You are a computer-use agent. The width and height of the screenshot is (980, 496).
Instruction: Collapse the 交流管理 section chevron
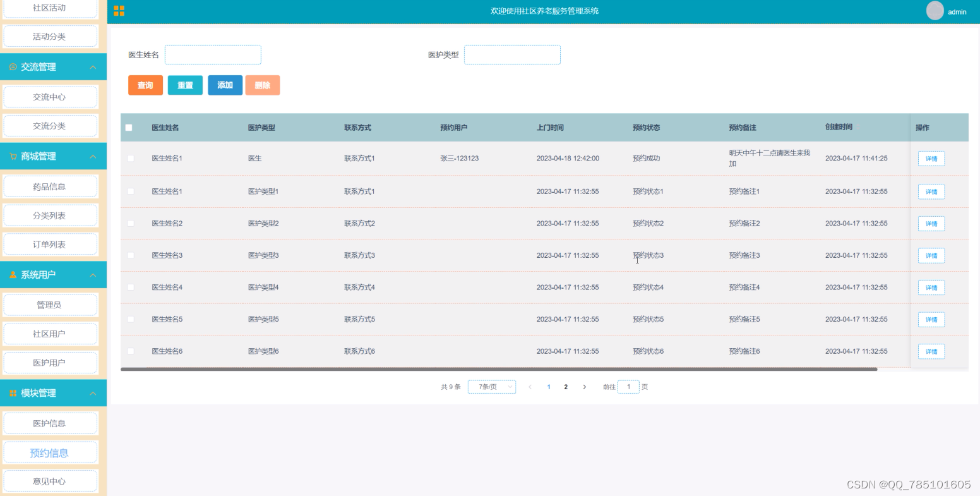93,67
